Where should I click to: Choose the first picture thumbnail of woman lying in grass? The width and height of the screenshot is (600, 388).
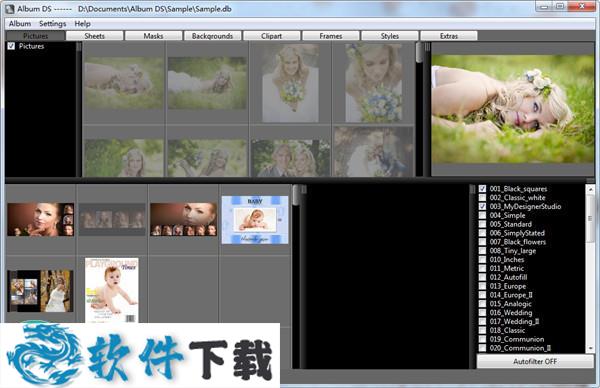click(124, 83)
